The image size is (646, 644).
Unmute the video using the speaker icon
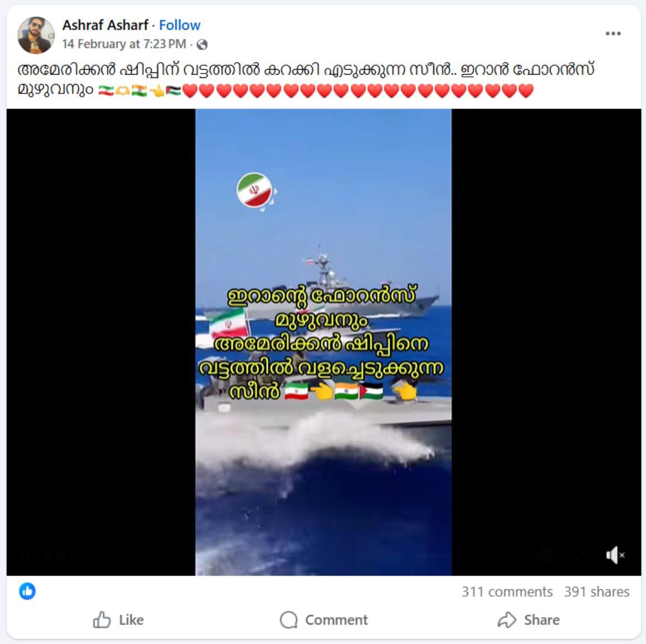click(x=615, y=555)
